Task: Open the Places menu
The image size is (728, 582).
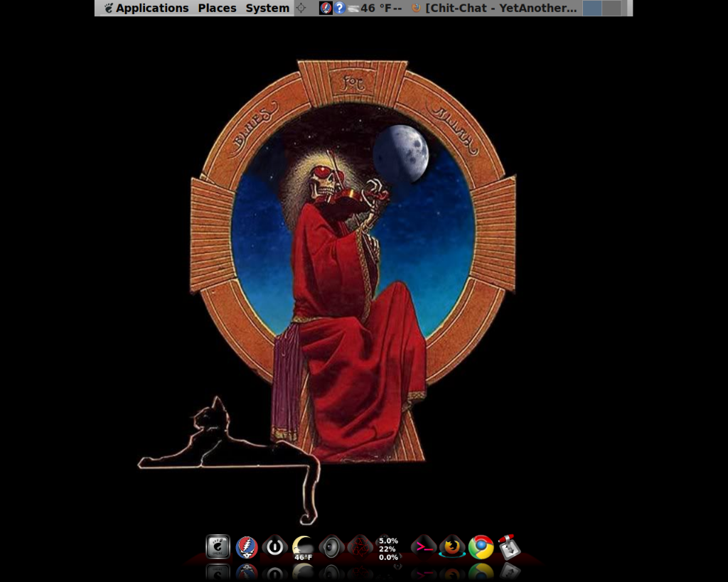Action: (217, 8)
